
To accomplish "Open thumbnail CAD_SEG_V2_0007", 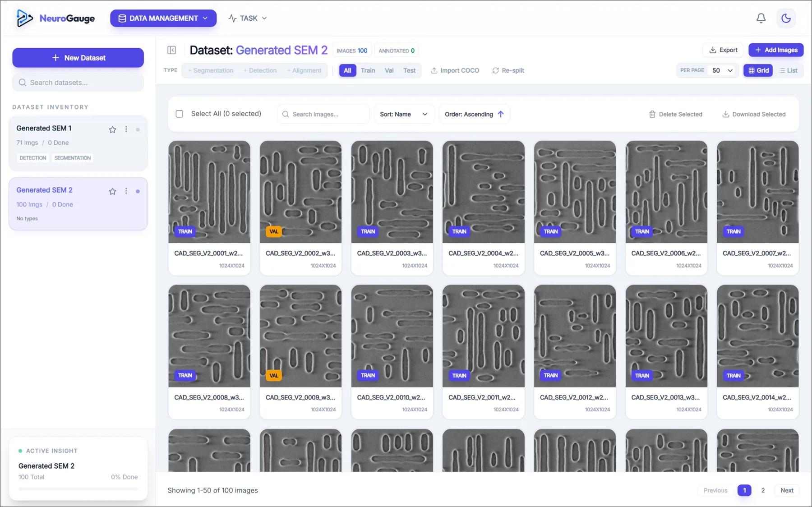I will point(757,192).
